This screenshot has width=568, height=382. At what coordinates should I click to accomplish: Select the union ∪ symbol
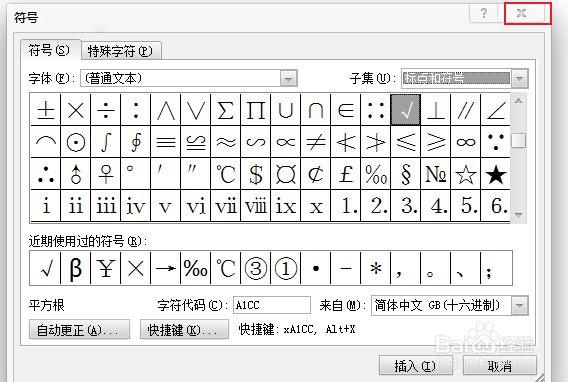click(286, 110)
